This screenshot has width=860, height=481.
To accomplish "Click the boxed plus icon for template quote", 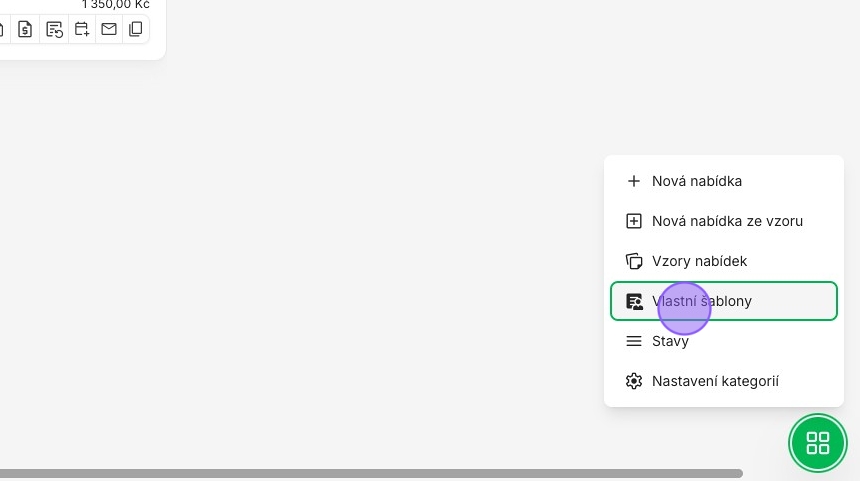I will point(633,221).
